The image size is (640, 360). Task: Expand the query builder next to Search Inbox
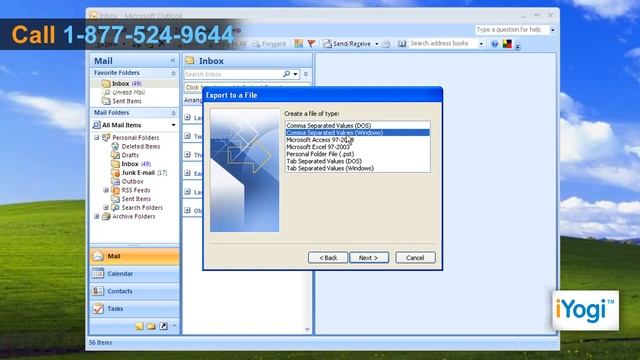pyautogui.click(x=306, y=74)
